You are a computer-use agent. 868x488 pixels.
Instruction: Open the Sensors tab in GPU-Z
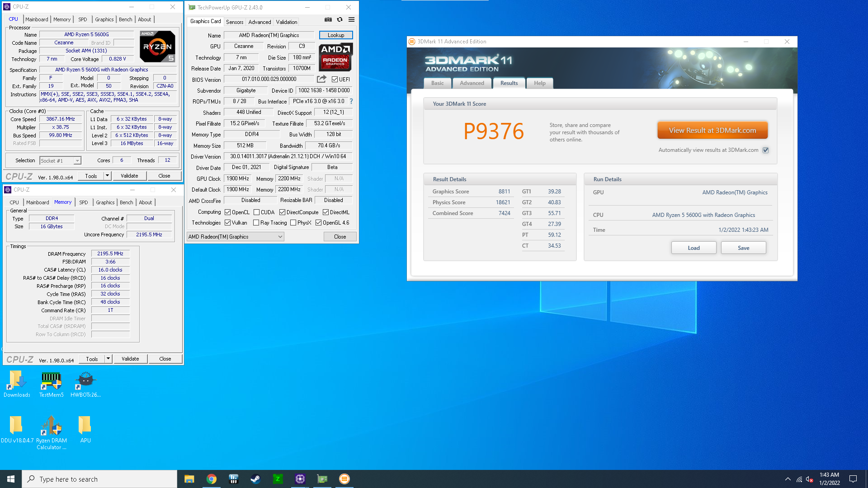235,22
